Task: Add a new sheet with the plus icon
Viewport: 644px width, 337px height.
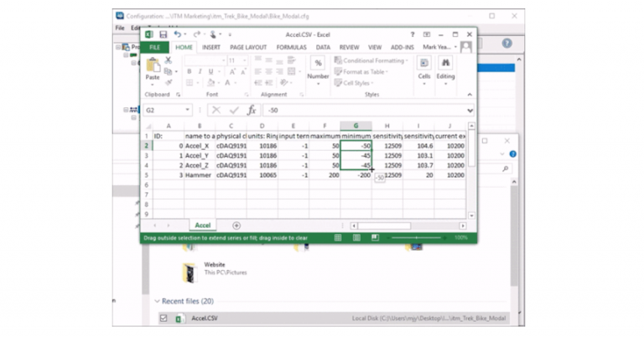Action: pos(236,226)
